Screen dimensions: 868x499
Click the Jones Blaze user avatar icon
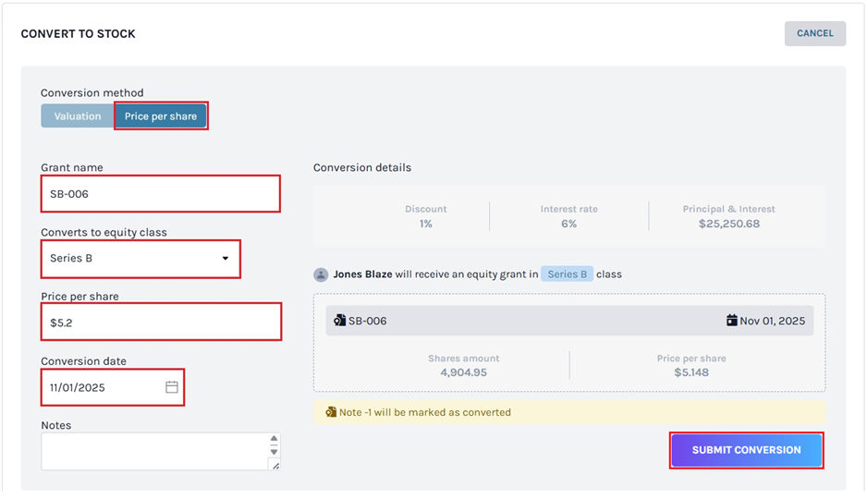tap(321, 274)
